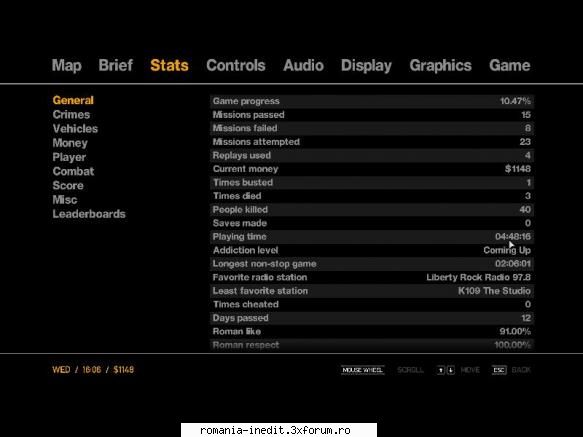
Task: Select the Least favorite station row
Action: point(372,291)
